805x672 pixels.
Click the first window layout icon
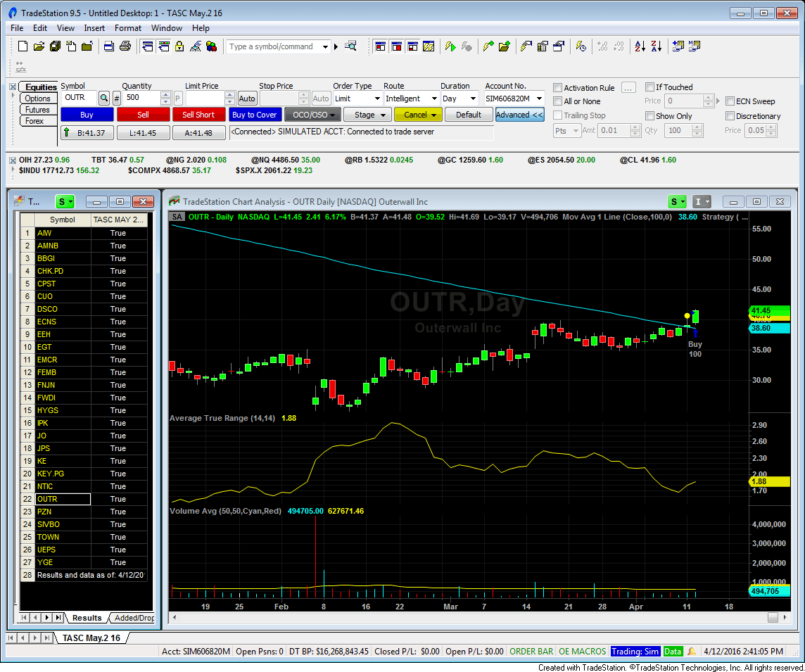pyautogui.click(x=381, y=46)
